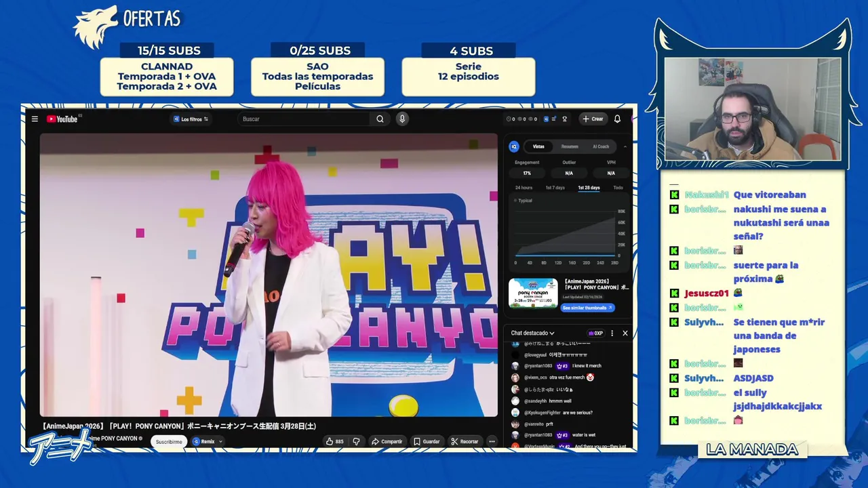Open the Chat destacado dropdown
Screen dimensions: 868x488
click(532, 333)
